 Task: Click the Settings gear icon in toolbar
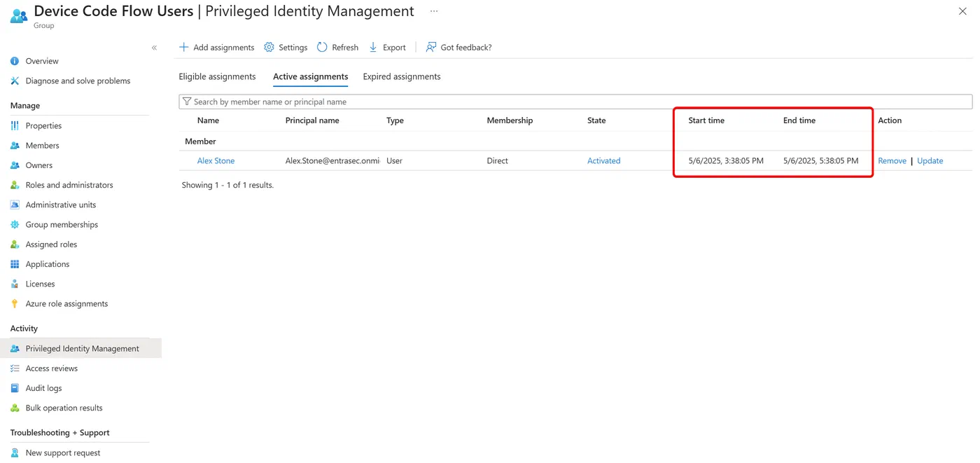(269, 47)
